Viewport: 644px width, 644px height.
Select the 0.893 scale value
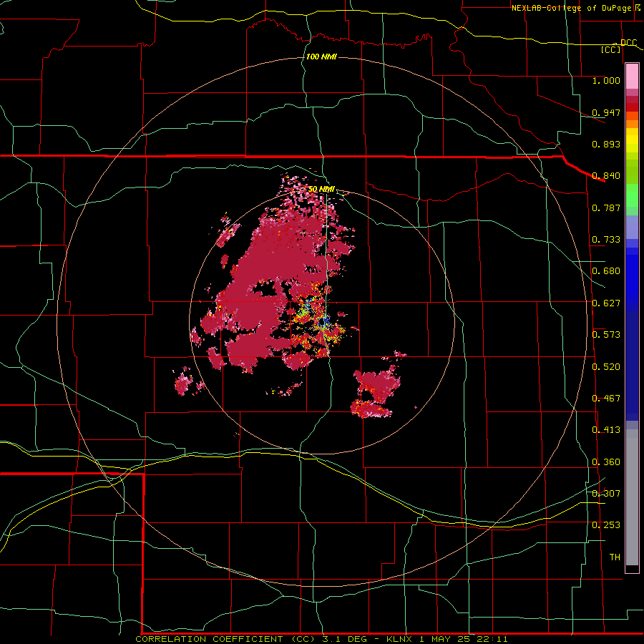click(606, 144)
